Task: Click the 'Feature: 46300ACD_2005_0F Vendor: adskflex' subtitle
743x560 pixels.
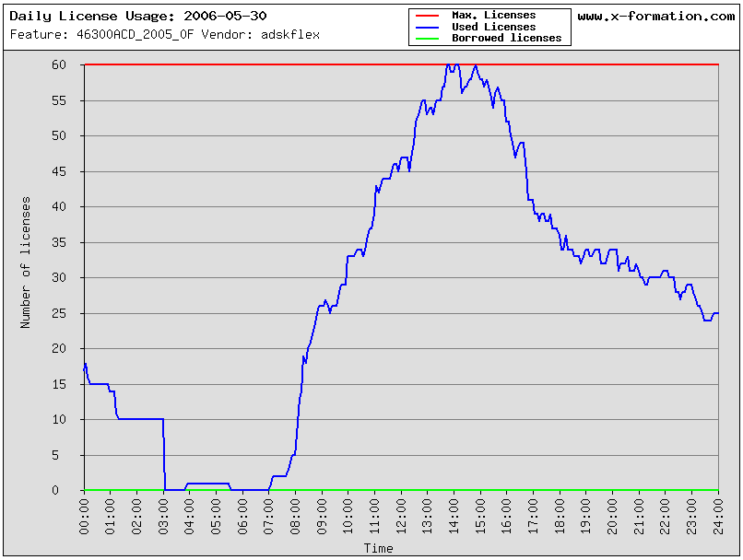Action: (165, 35)
